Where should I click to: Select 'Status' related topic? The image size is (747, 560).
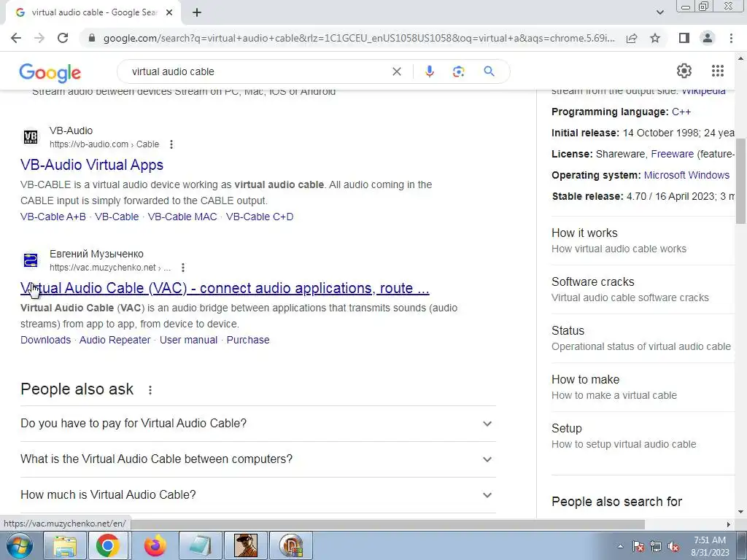click(x=643, y=338)
